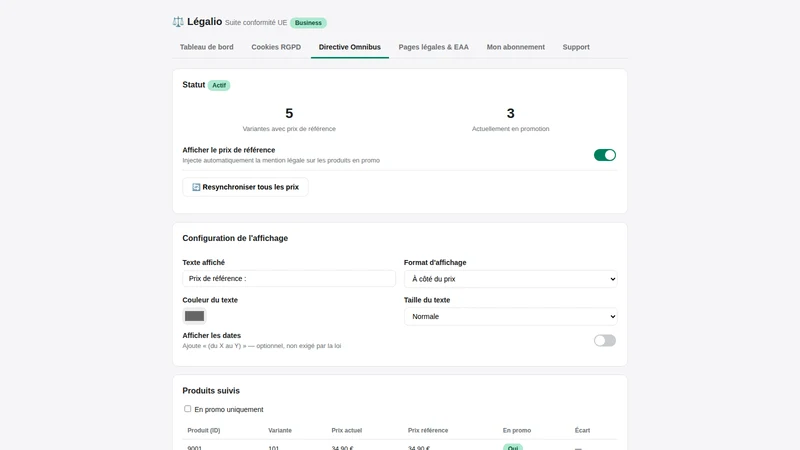Click the Prix actuel column header
The height and width of the screenshot is (450, 800).
[346, 431]
